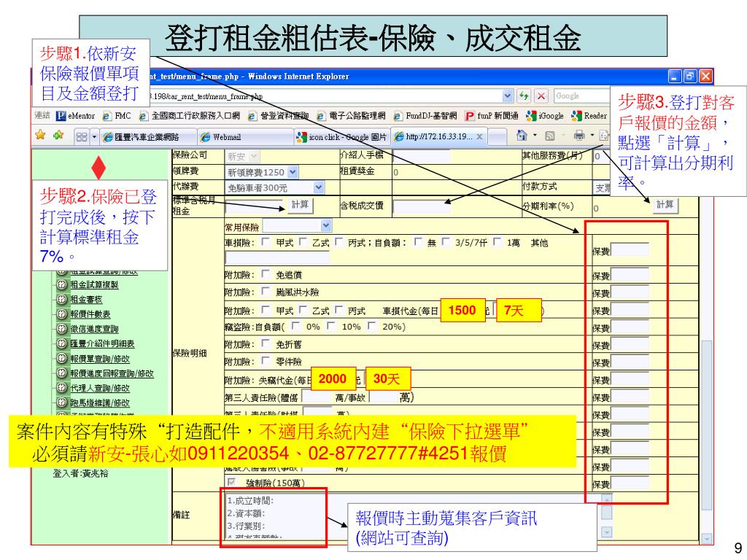Click the RSS feeds icon
The height and width of the screenshot is (560, 747).
(x=550, y=136)
